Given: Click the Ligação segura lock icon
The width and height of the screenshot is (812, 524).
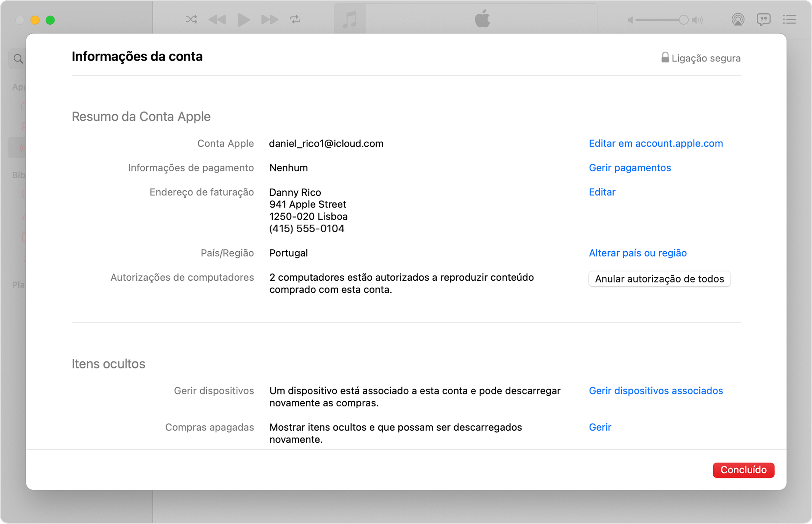Looking at the screenshot, I should (x=665, y=58).
